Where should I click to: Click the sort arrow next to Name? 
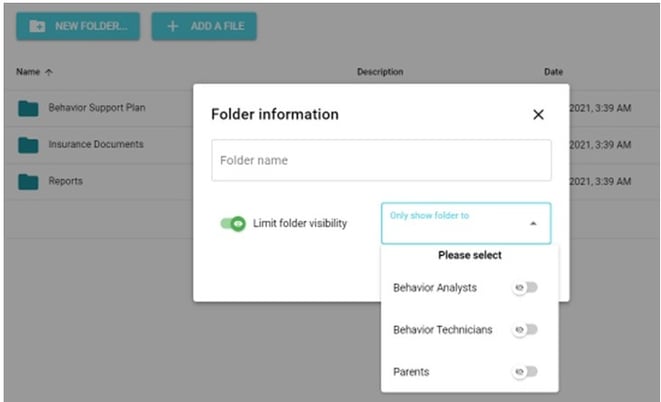[49, 72]
